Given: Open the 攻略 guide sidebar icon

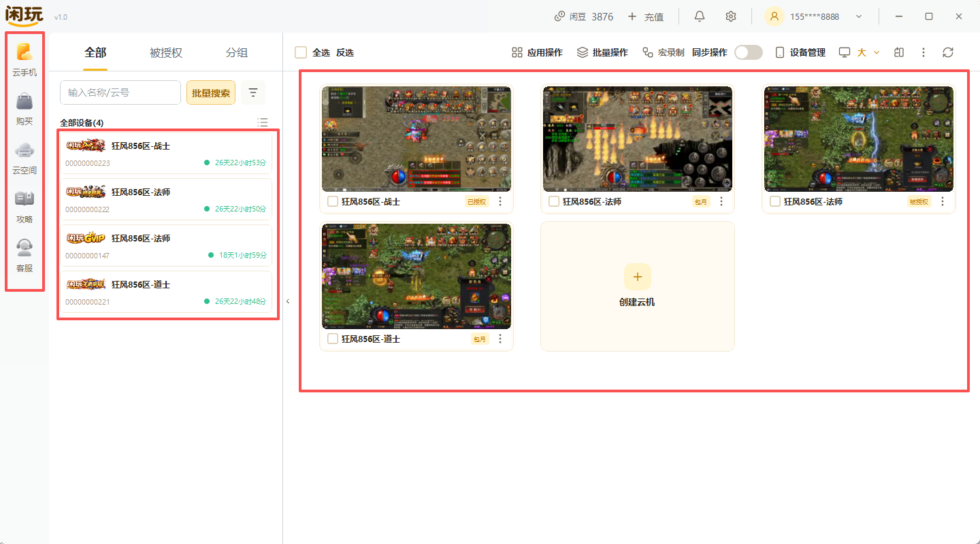Looking at the screenshot, I should pyautogui.click(x=24, y=207).
